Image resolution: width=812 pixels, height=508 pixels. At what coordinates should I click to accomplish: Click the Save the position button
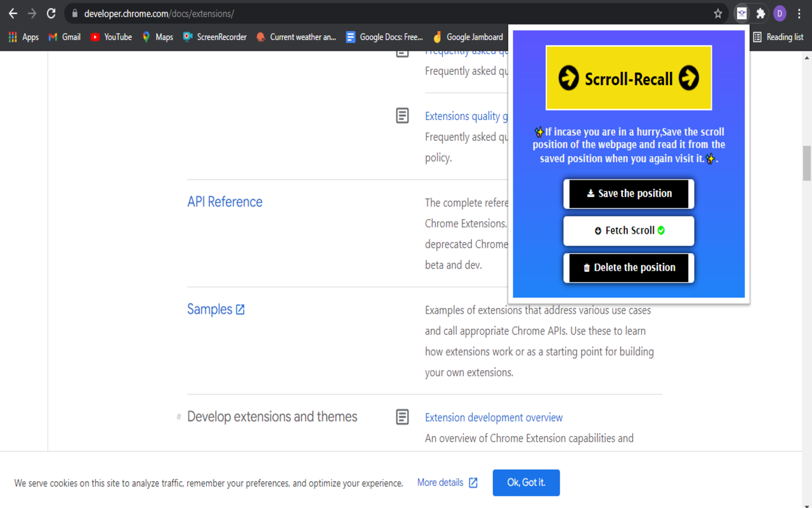pos(629,194)
